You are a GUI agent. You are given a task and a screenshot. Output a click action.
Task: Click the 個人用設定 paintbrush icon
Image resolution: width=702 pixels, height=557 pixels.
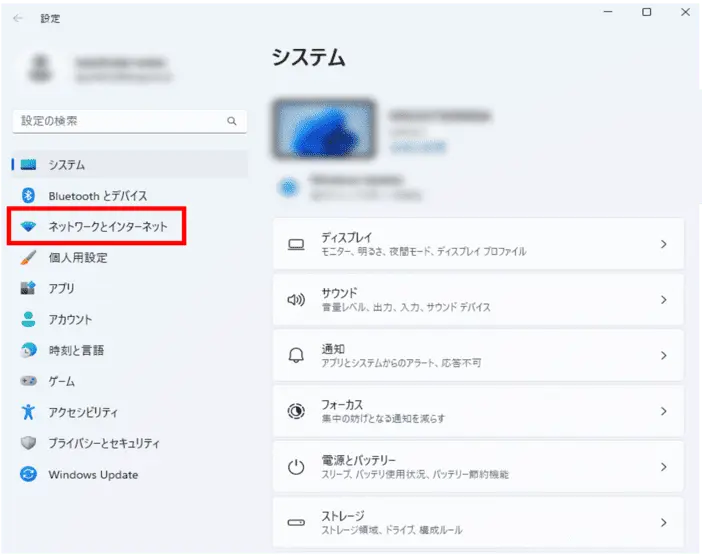pyautogui.click(x=28, y=258)
